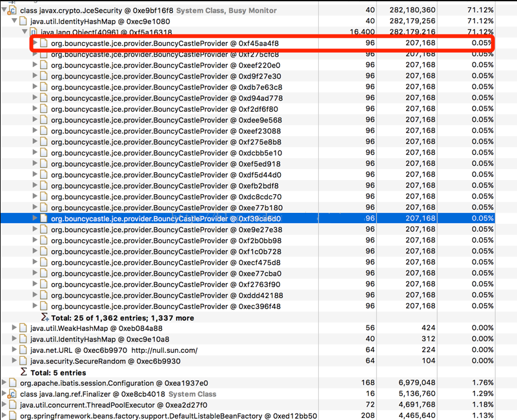Viewport: 517px width, 420px height.
Task: Click object icon of BouncyCastleProvider @ 0xef5ed918
Action: pyautogui.click(x=44, y=163)
